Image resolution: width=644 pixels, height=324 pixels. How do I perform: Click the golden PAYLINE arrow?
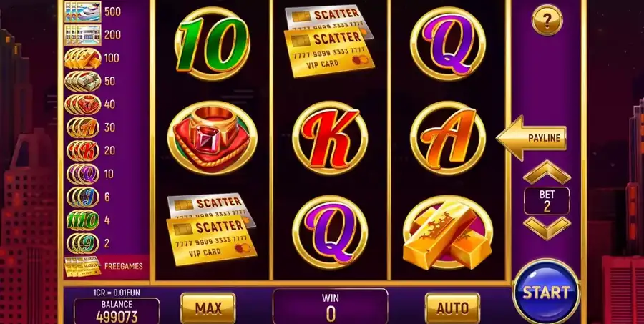tap(532, 137)
